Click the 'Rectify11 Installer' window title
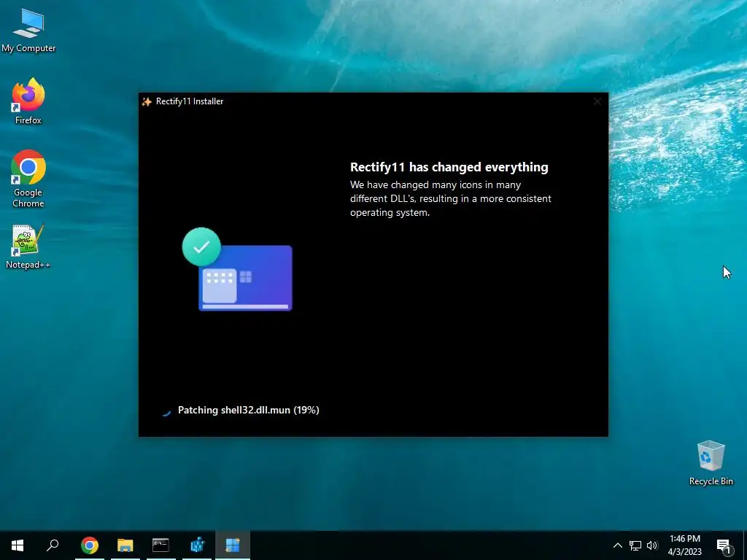 pos(190,101)
